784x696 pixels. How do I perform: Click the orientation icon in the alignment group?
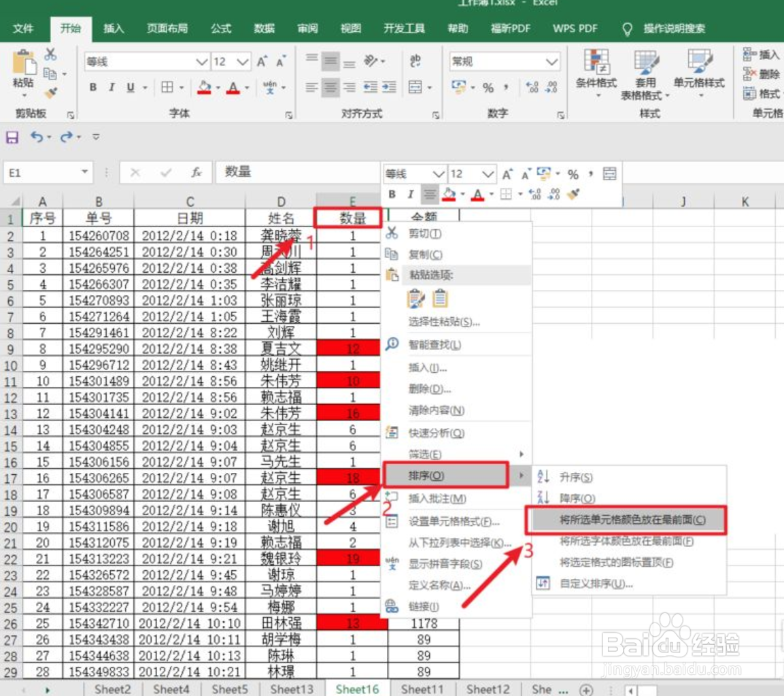[371, 61]
